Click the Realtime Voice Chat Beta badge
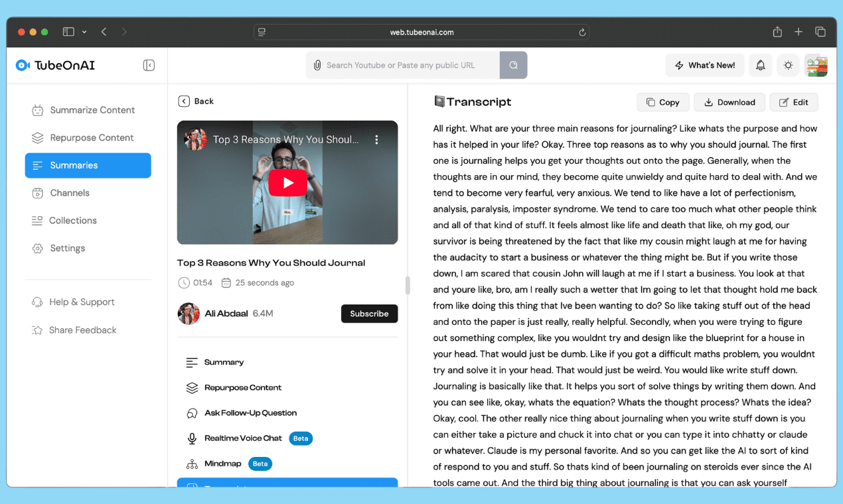The width and height of the screenshot is (843, 504). pyautogui.click(x=301, y=438)
